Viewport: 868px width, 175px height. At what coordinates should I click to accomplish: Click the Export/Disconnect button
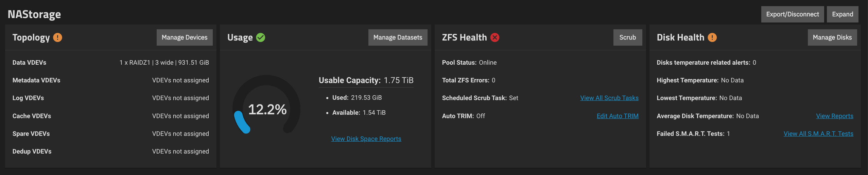point(792,14)
